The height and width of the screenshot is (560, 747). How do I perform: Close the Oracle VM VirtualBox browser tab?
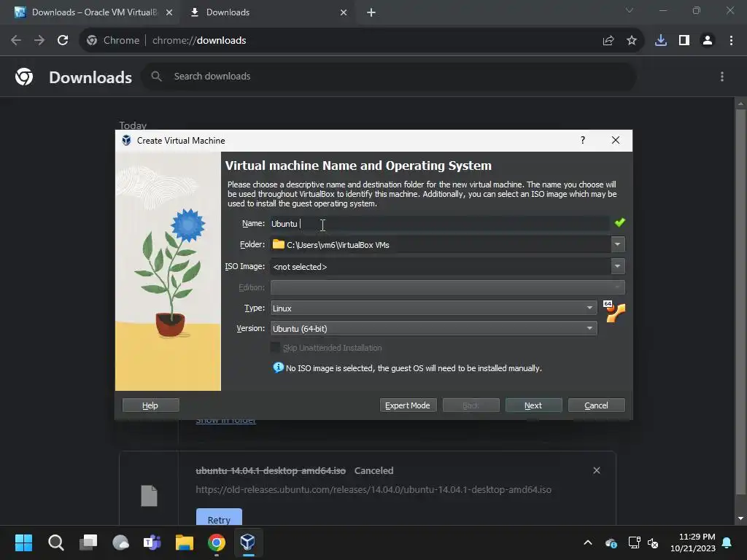(x=169, y=12)
